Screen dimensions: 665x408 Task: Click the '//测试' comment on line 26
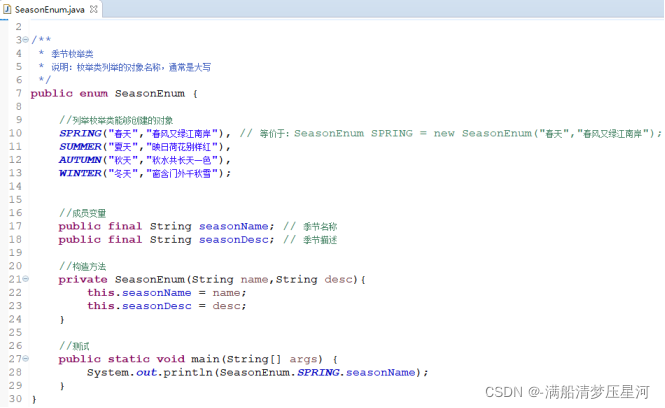click(74, 346)
